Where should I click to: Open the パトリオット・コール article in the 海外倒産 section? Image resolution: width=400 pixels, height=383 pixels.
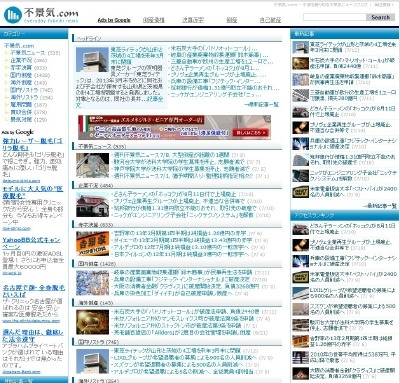[x=186, y=312]
